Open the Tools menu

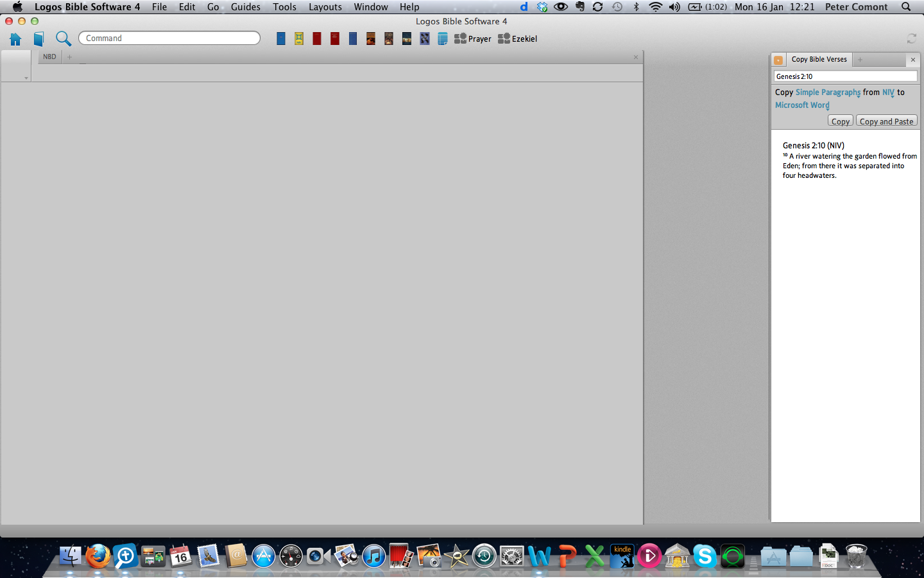pyautogui.click(x=284, y=7)
